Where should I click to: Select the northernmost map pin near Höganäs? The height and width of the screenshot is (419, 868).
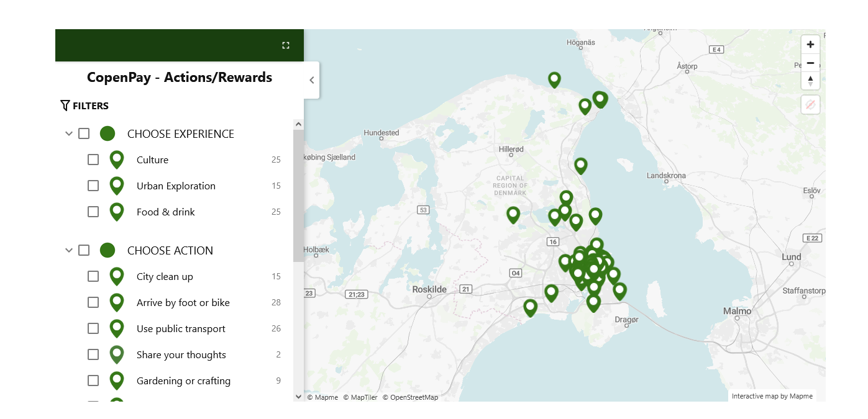point(554,79)
